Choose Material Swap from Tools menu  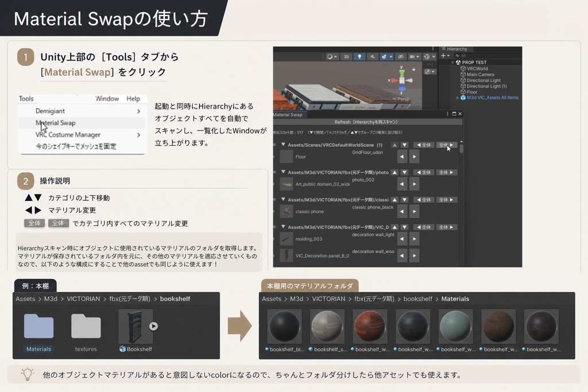(82, 123)
